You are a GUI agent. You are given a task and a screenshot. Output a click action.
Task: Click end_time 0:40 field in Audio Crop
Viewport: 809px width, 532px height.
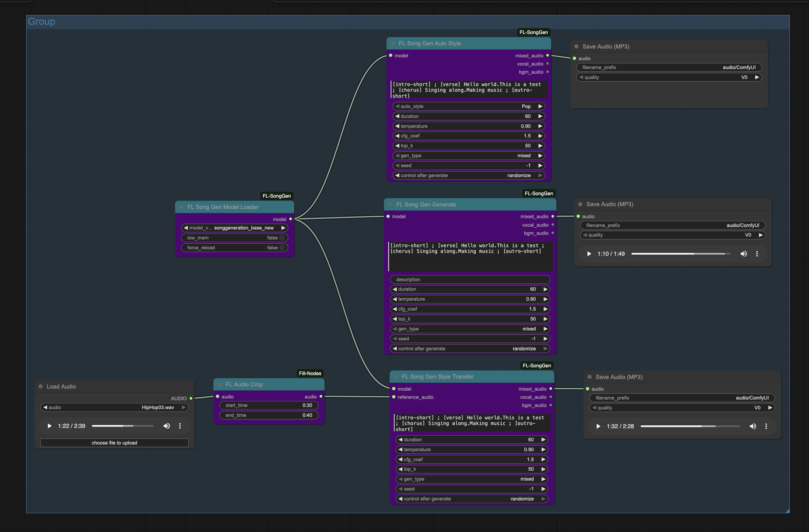coord(269,415)
